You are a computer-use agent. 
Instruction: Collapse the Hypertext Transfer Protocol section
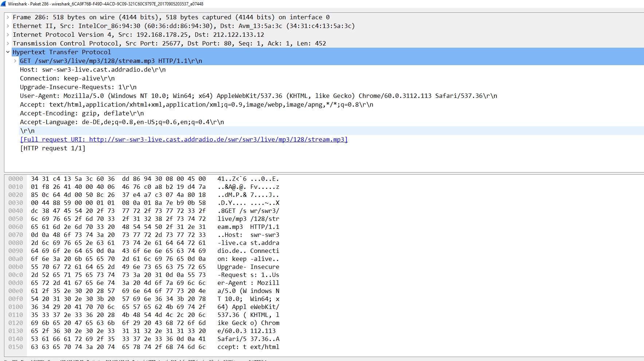tap(8, 52)
